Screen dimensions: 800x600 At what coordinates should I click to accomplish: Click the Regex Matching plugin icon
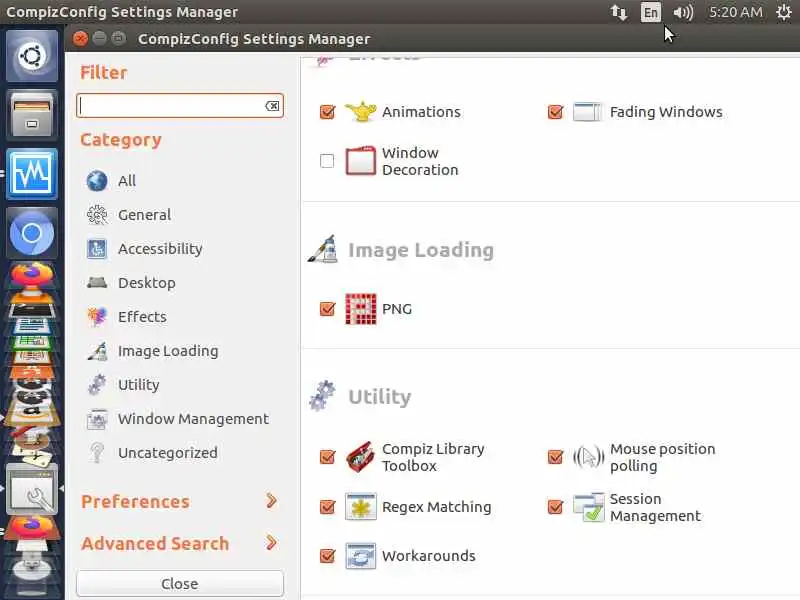360,507
